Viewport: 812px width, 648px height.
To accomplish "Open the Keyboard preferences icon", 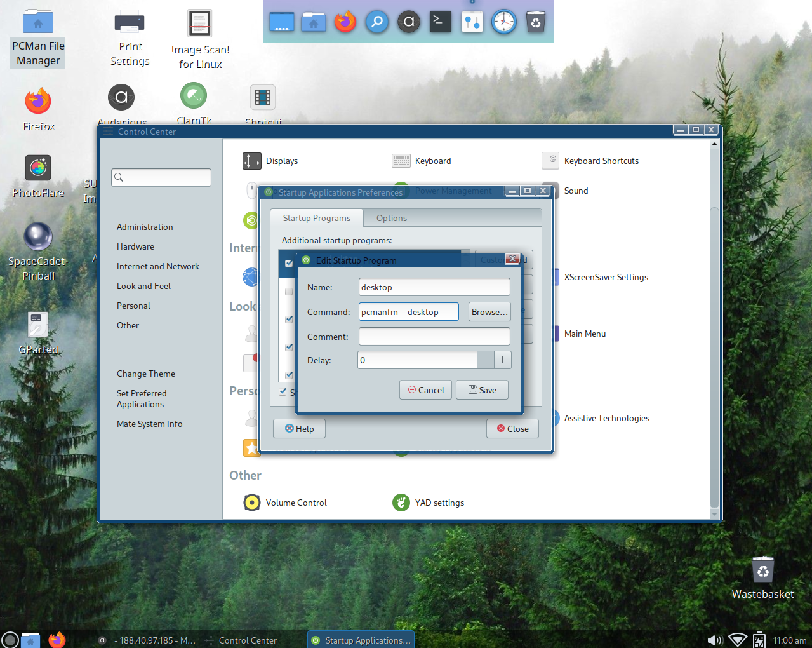I will click(401, 161).
